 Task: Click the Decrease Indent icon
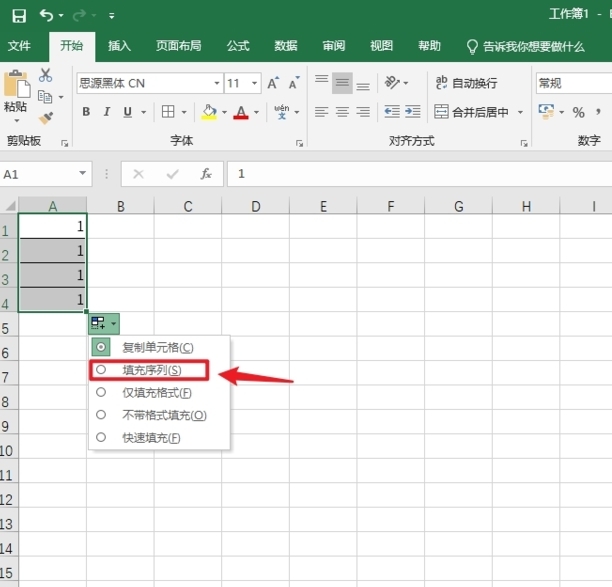coord(392,112)
